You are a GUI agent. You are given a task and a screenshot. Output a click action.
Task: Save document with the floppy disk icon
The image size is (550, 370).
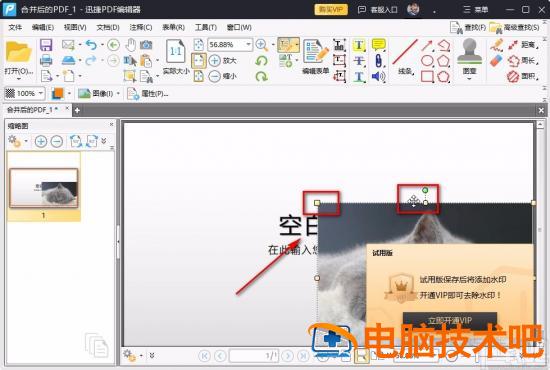pyautogui.click(x=46, y=45)
